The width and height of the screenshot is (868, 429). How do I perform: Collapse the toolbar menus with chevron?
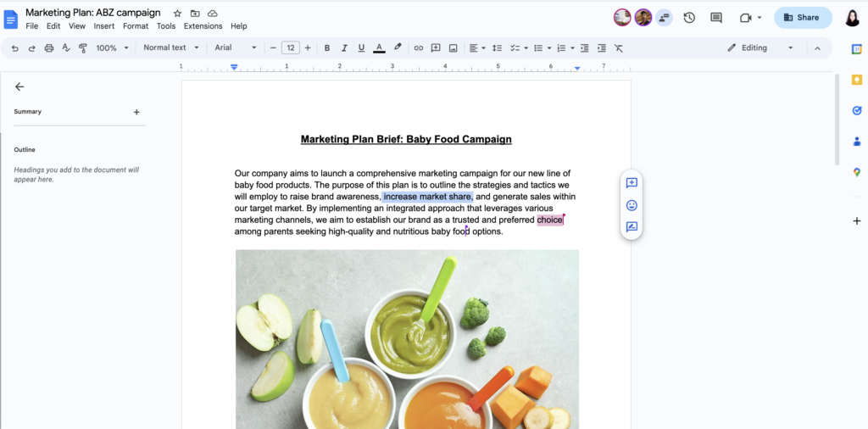click(x=817, y=48)
